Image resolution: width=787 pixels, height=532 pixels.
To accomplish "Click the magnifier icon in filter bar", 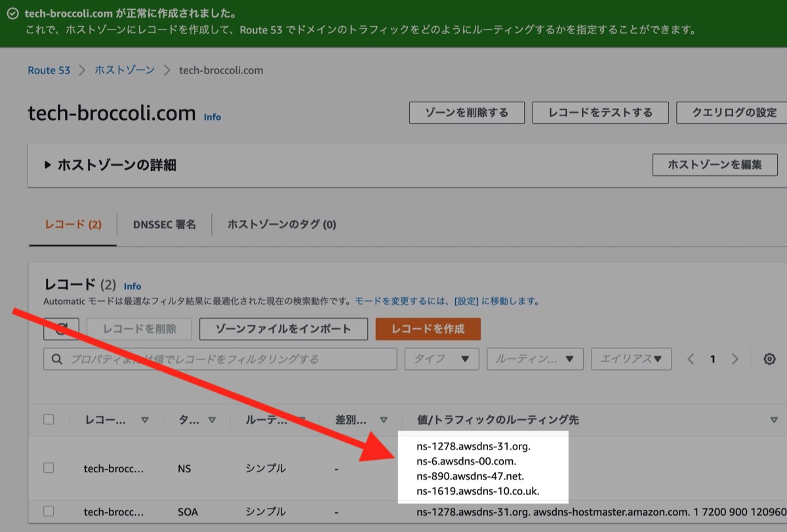I will [57, 359].
